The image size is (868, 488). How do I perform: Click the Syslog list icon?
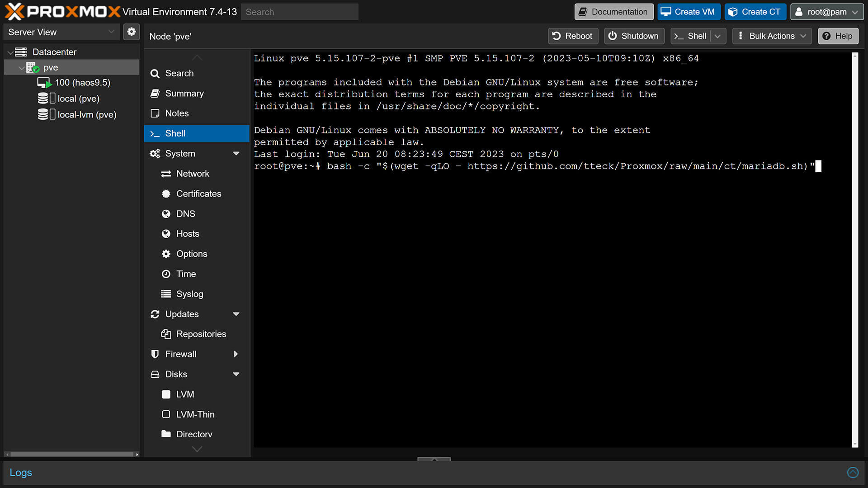pyautogui.click(x=166, y=294)
